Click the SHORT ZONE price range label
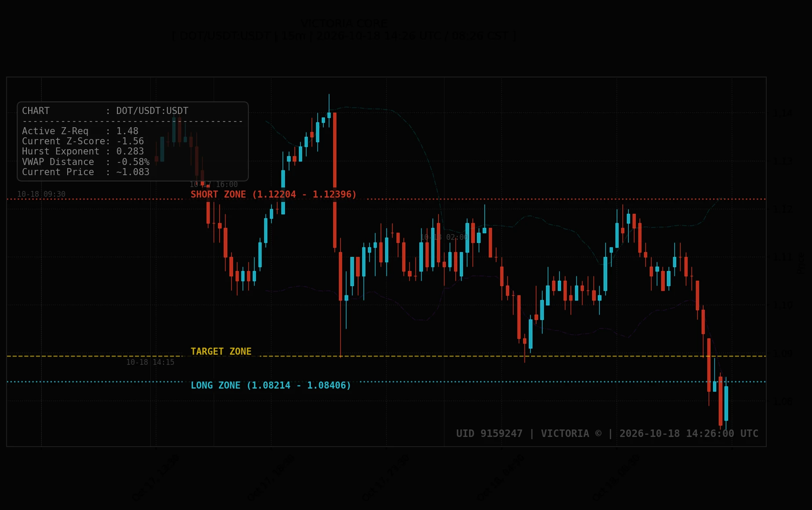The image size is (812, 510). 273,194
